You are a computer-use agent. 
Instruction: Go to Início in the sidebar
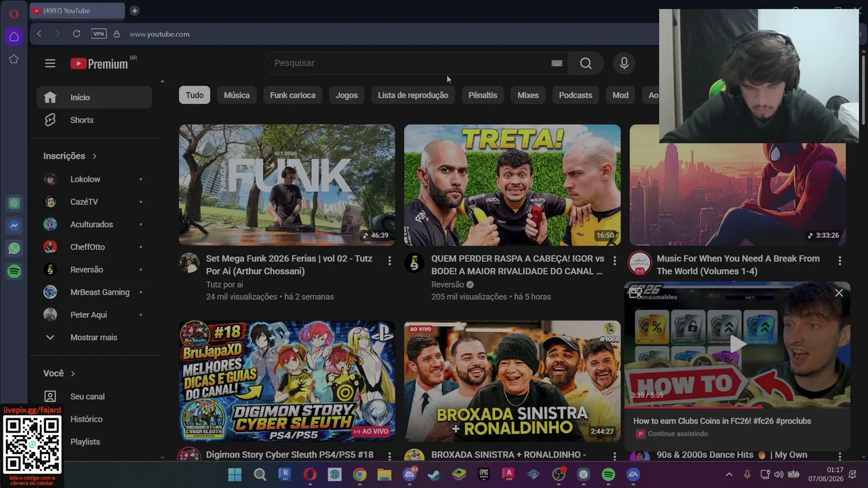[x=94, y=98]
